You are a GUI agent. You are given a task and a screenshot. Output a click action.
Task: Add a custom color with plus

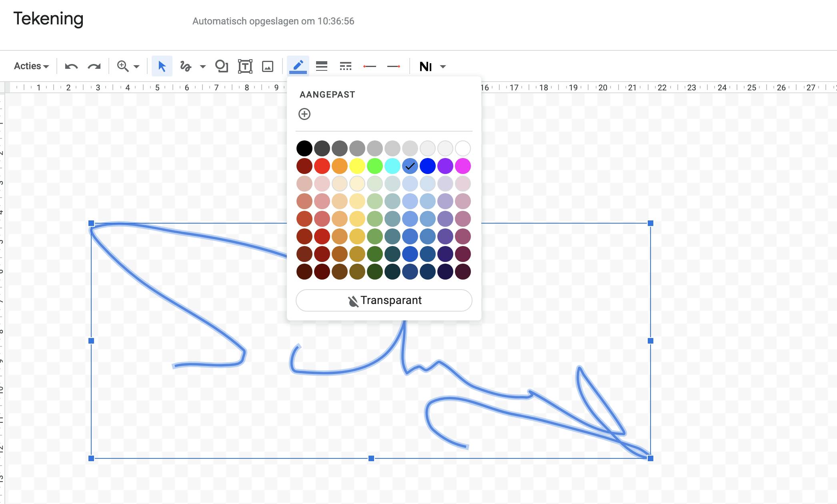click(x=304, y=114)
